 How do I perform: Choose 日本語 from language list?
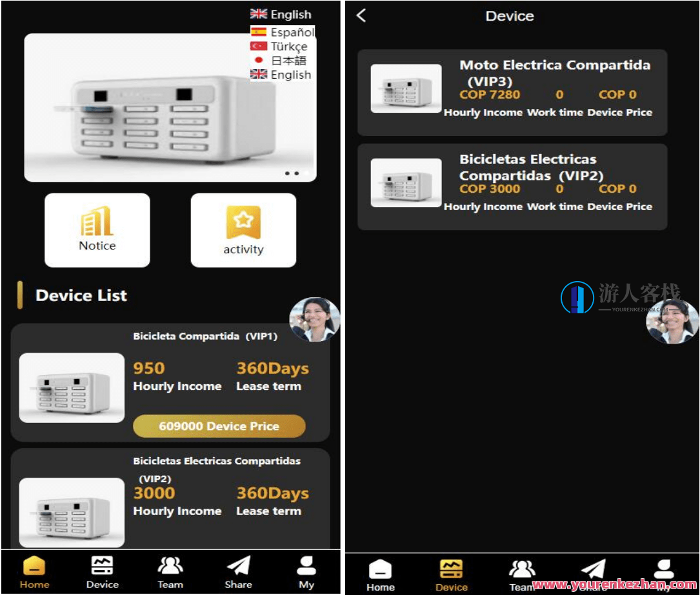279,61
